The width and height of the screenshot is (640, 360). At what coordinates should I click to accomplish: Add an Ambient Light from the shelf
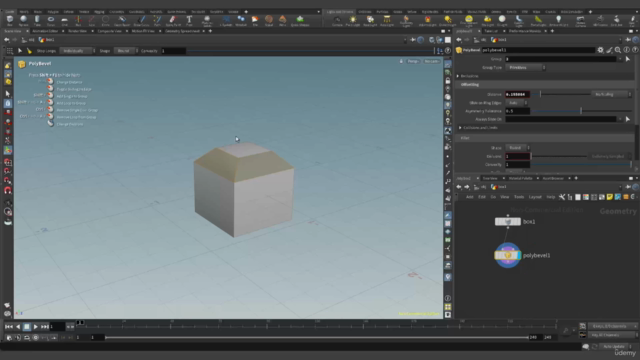(x=559, y=20)
